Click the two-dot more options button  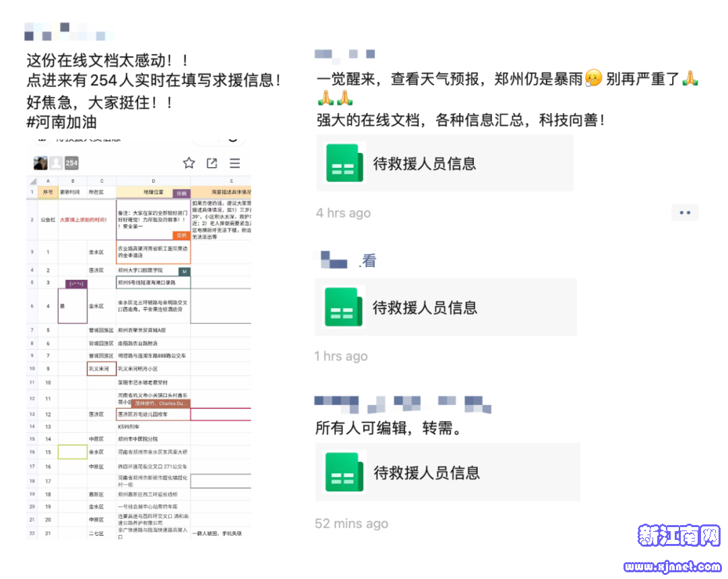coord(685,213)
